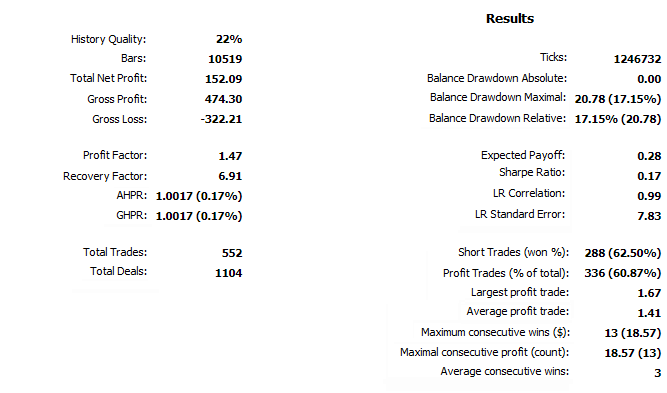The width and height of the screenshot is (667, 393).
Task: Click the Balance Drawdown Maximal value
Action: pos(618,99)
